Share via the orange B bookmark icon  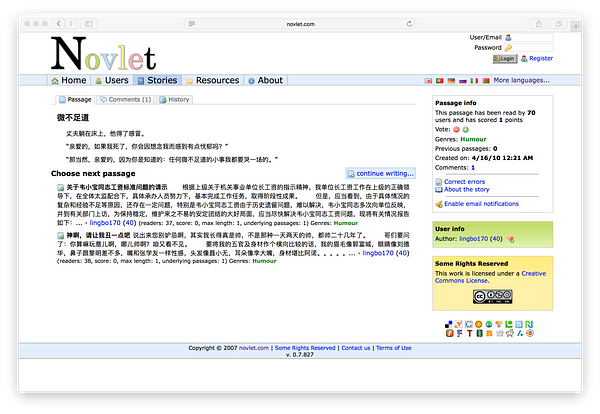(489, 333)
